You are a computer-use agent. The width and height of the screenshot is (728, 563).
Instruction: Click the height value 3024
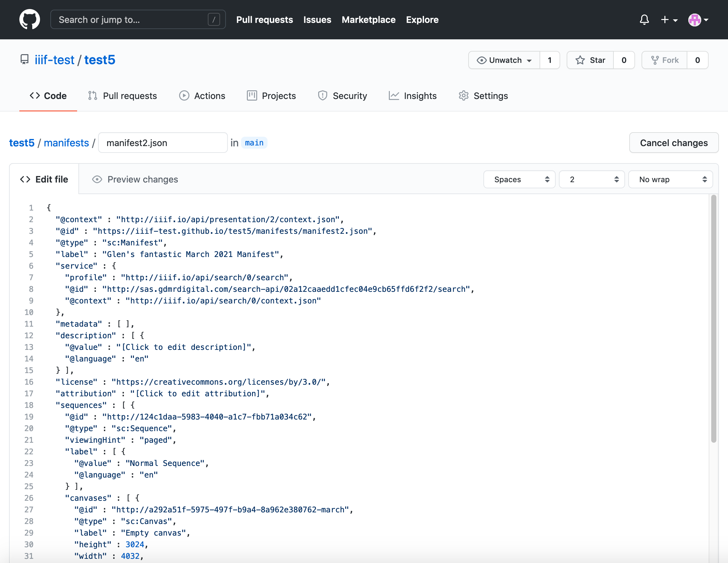pyautogui.click(x=135, y=545)
